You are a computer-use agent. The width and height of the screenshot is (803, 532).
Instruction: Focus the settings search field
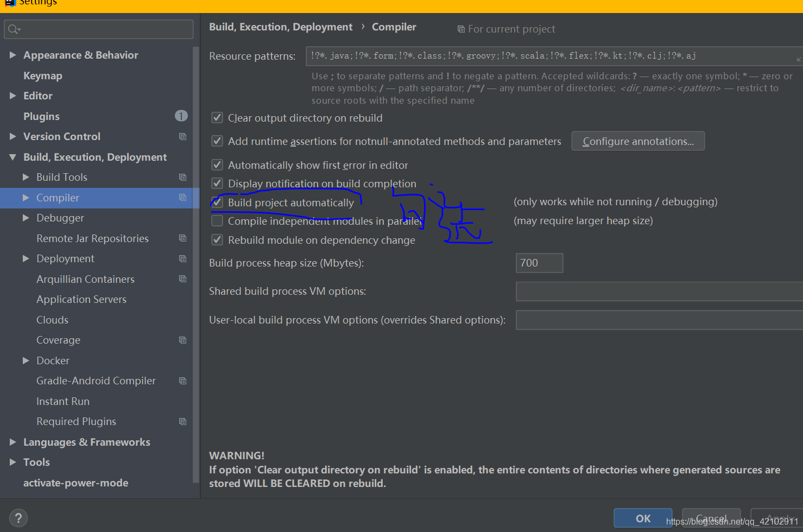click(x=99, y=29)
